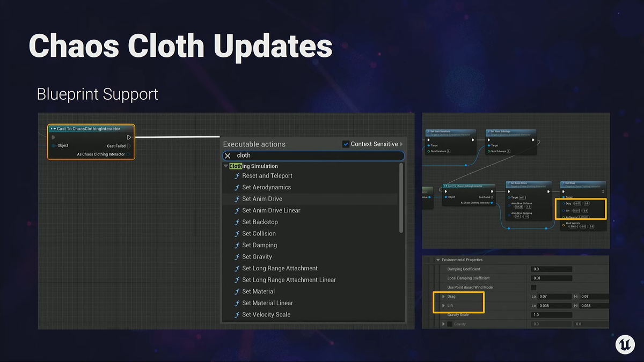This screenshot has height=362, width=644.
Task: Click the Wind Velocity X value 500.0
Action: 574,227
